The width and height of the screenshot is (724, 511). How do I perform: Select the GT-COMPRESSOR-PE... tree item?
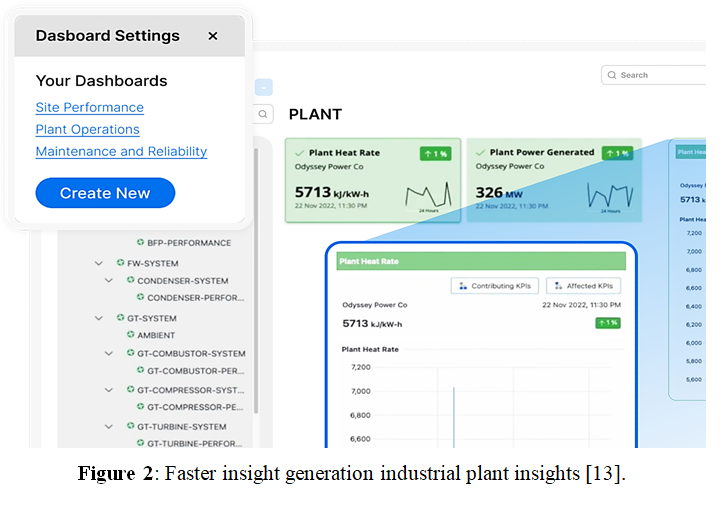point(195,408)
